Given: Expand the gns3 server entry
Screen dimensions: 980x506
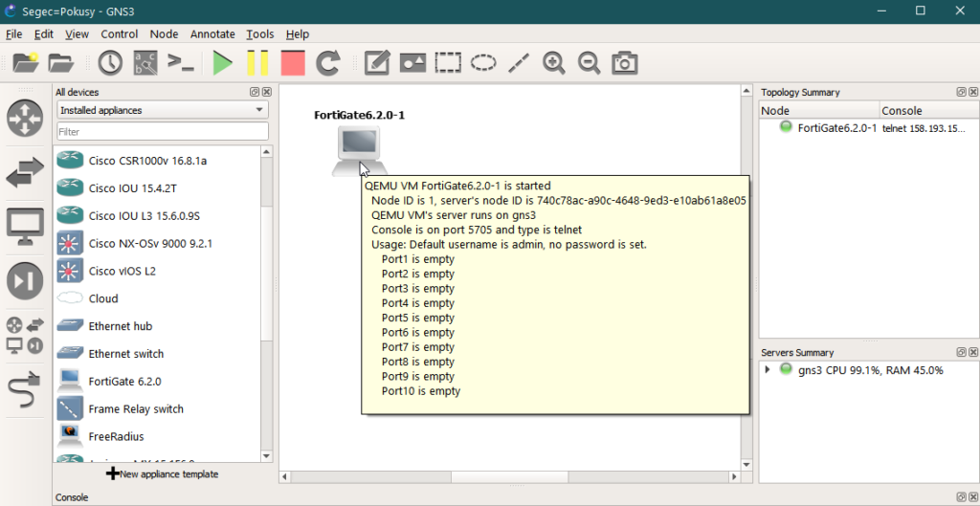Looking at the screenshot, I should pos(768,370).
